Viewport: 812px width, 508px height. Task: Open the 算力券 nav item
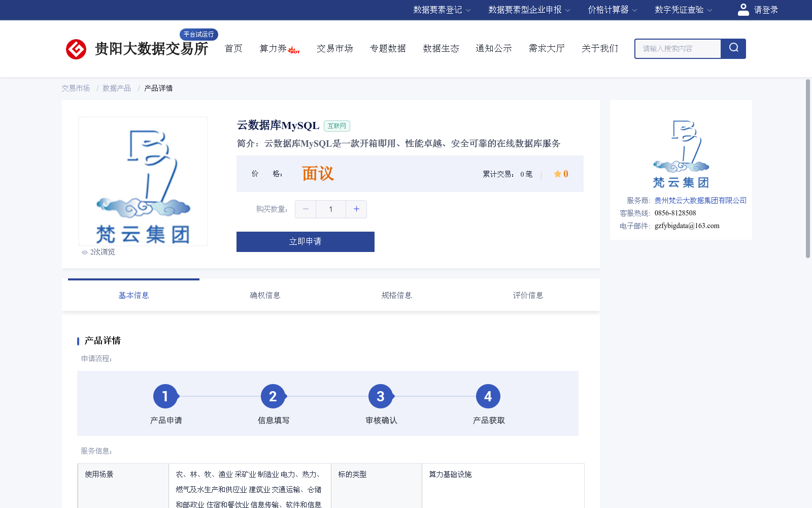tap(273, 49)
